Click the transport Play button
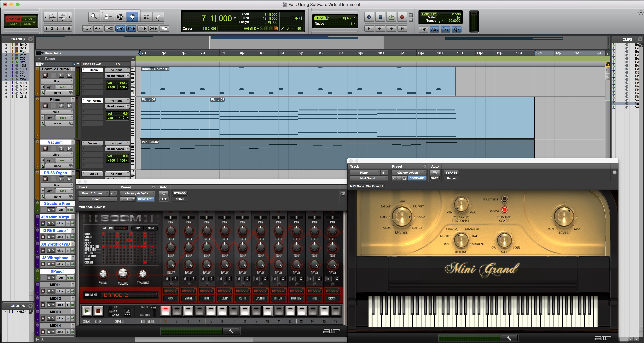The width and height of the screenshot is (644, 344). (x=391, y=17)
